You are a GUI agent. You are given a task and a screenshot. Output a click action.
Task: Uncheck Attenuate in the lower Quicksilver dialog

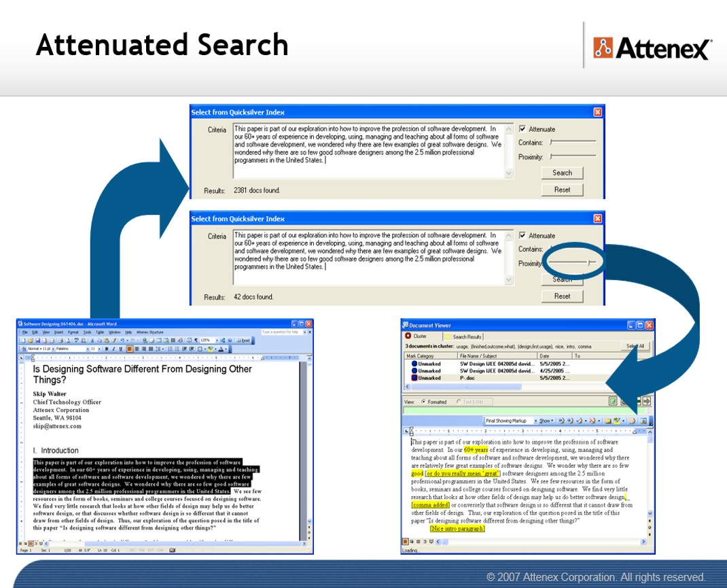522,236
